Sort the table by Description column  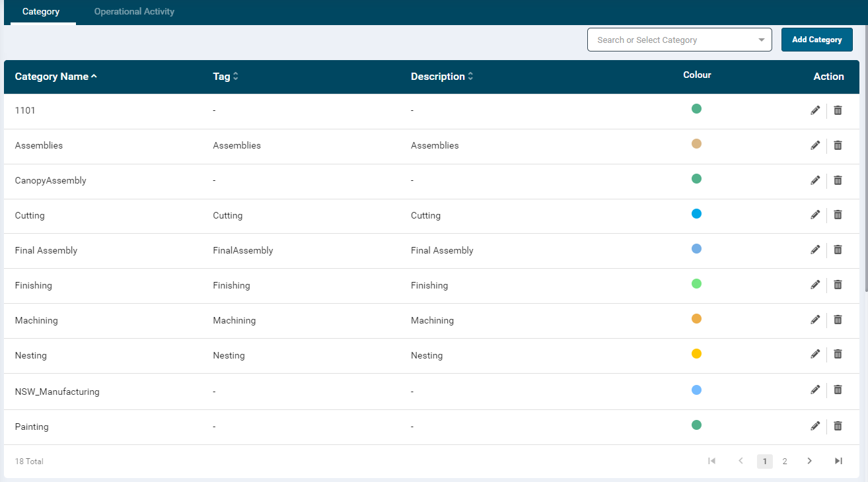click(441, 77)
